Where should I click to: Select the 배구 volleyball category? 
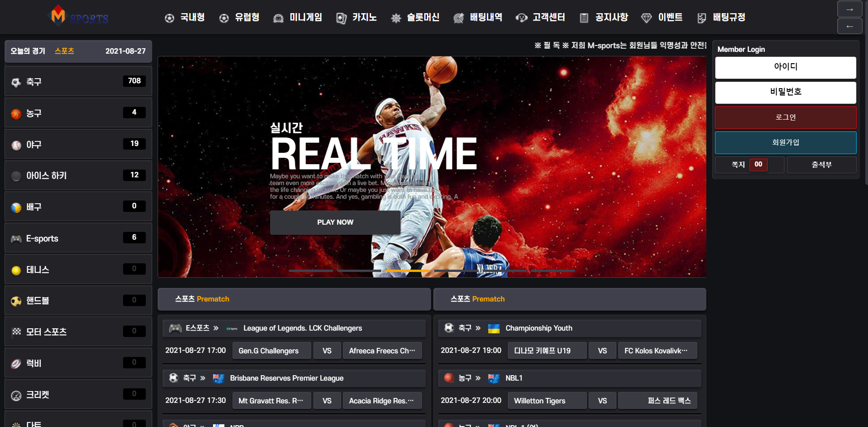pyautogui.click(x=78, y=206)
